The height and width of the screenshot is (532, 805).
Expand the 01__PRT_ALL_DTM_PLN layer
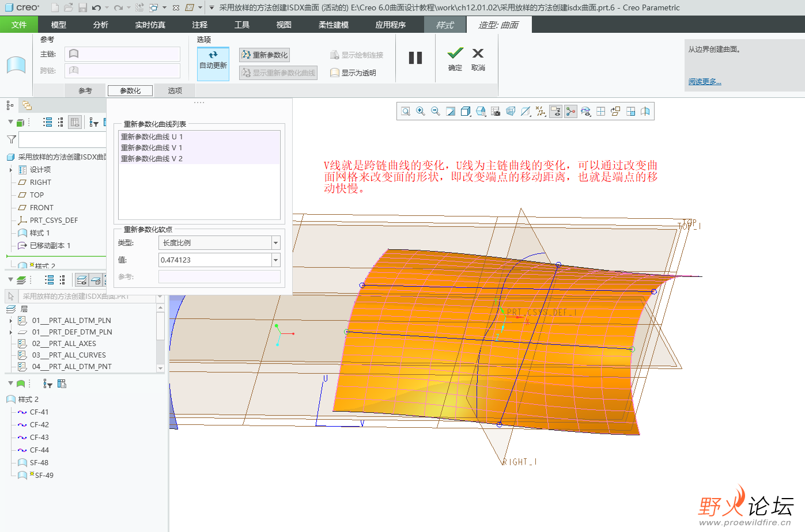(x=11, y=320)
